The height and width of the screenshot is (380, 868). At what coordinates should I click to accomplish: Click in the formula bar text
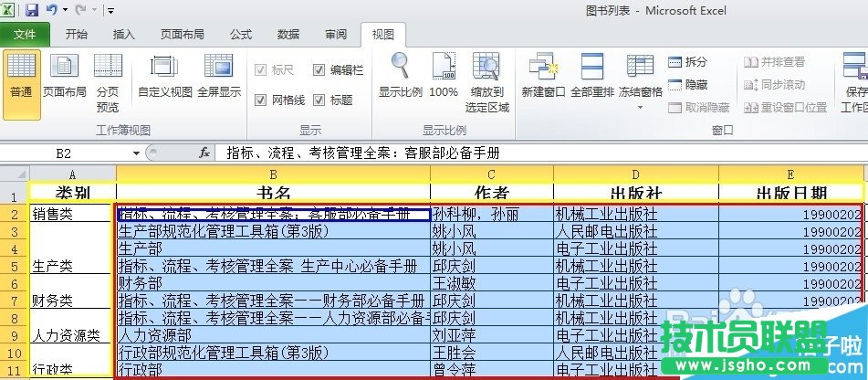pos(539,153)
